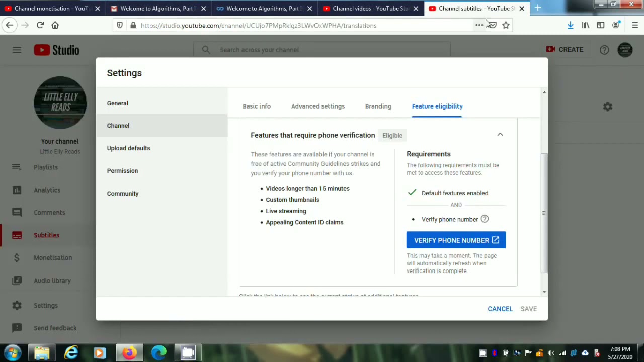This screenshot has width=644, height=362.
Task: Click the taskbar clock showing 7:08 PM
Action: 620,353
